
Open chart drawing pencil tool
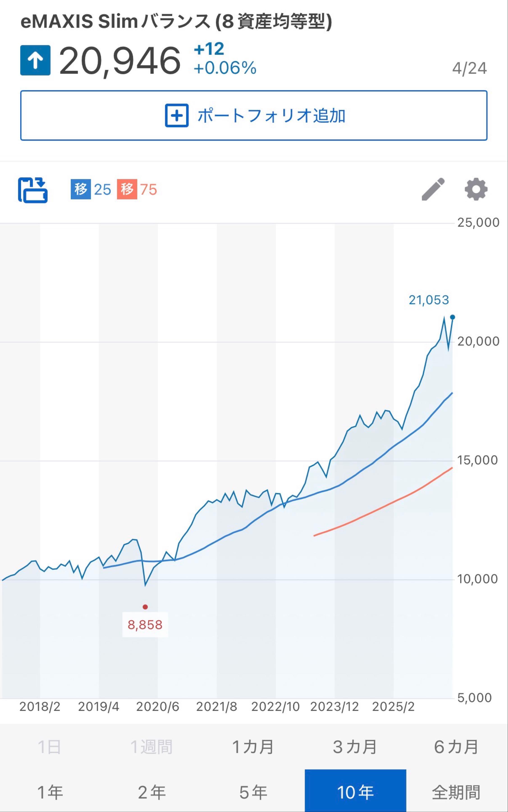click(x=433, y=189)
